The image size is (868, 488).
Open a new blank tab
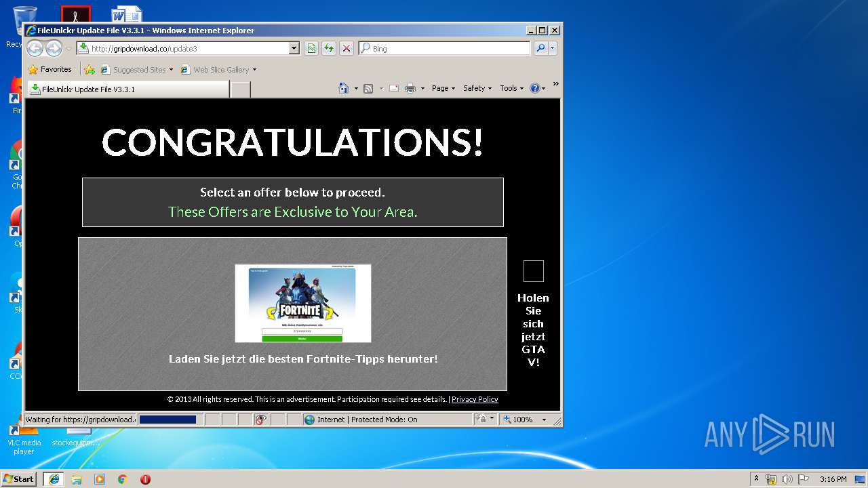tap(240, 89)
